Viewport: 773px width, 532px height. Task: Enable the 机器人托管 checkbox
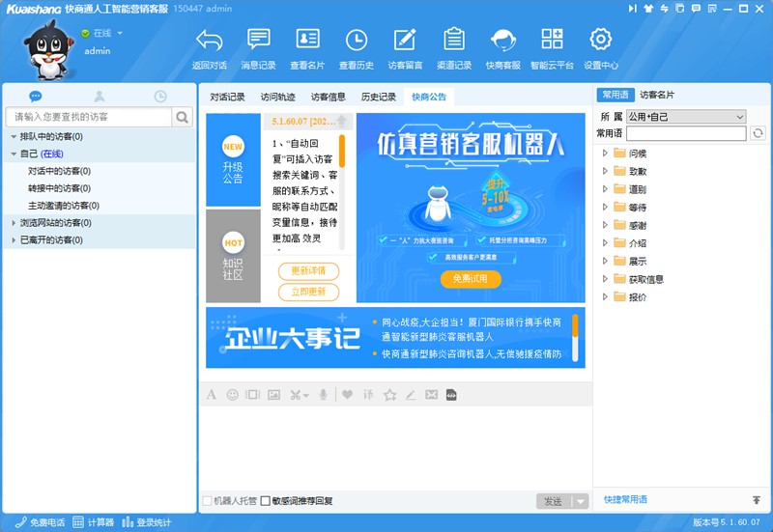point(208,501)
